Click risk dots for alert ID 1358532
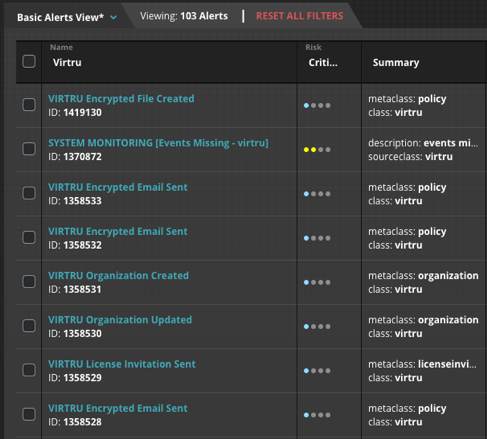 (317, 238)
